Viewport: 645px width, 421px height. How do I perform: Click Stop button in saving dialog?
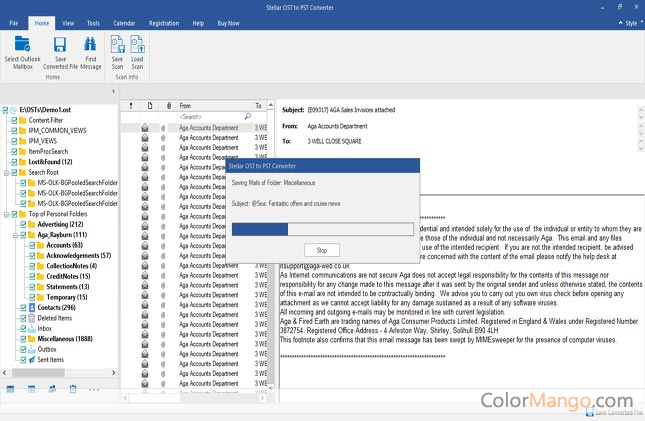click(322, 250)
